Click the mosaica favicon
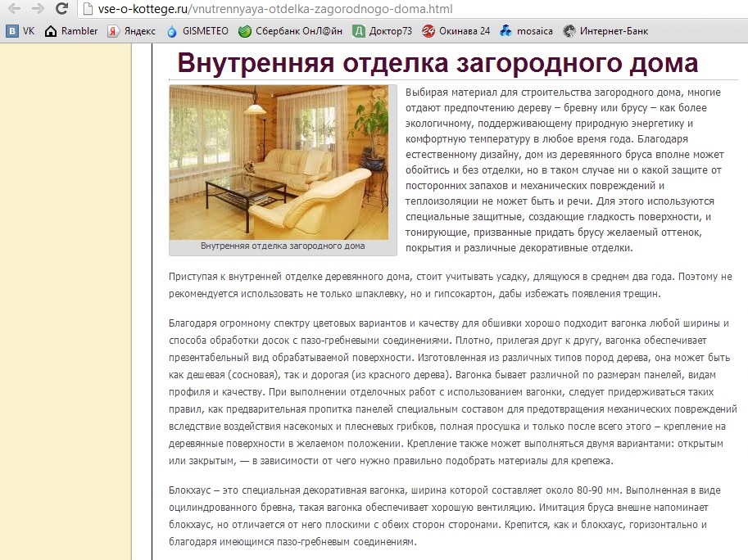Screen dimensions: 748x560 tap(505, 31)
